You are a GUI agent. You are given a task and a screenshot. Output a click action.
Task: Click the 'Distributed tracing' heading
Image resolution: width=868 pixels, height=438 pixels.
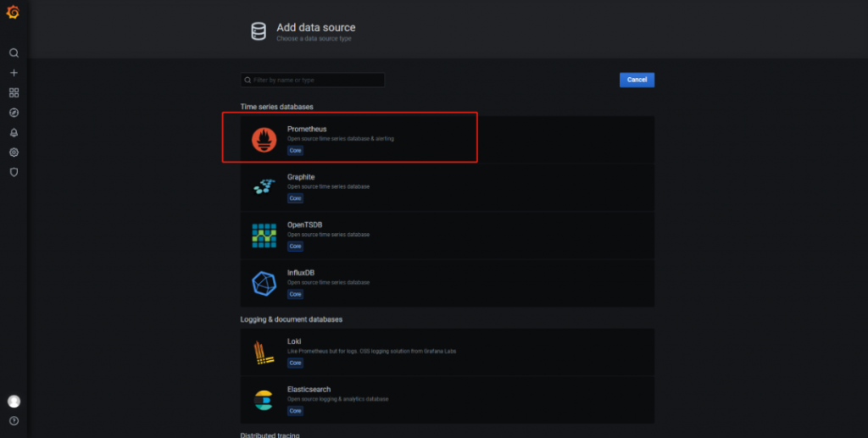tap(270, 435)
